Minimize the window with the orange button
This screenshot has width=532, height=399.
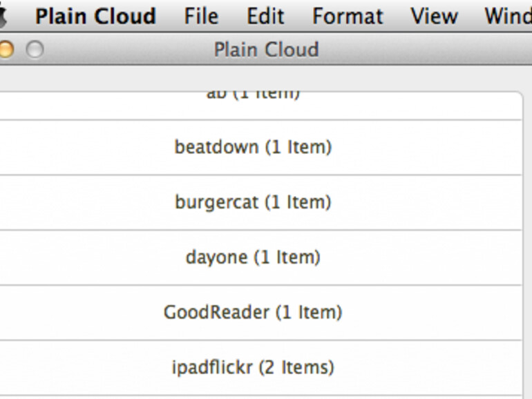6,50
